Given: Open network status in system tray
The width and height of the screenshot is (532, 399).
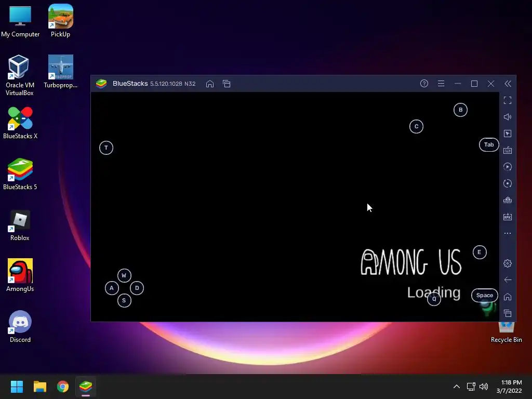Looking at the screenshot, I should coord(471,387).
